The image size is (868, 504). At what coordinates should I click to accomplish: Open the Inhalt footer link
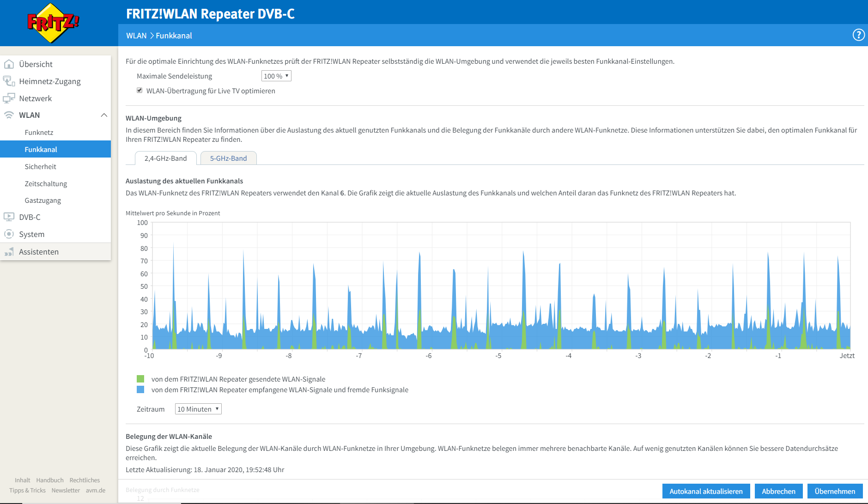[x=22, y=480]
